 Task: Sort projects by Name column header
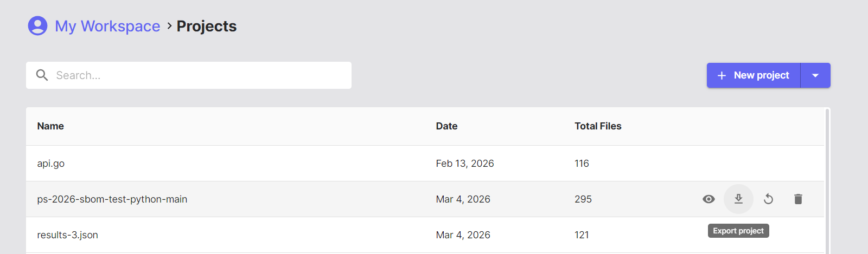(50, 126)
